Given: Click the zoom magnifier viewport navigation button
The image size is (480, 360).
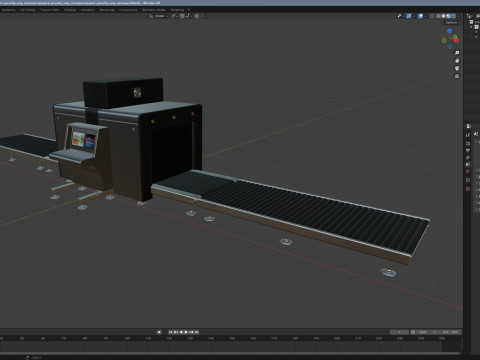Looking at the screenshot, I should 457,53.
